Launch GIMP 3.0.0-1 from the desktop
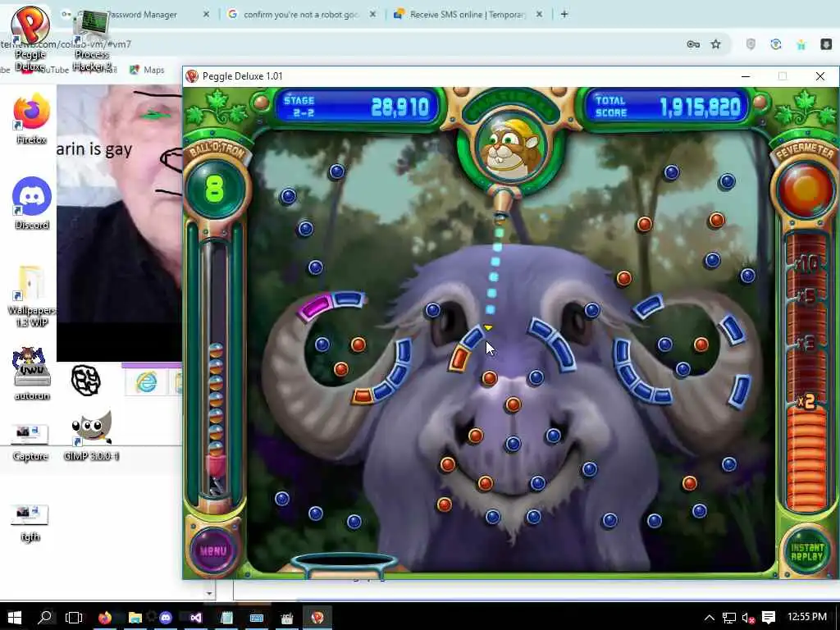This screenshot has height=630, width=840. (x=91, y=435)
